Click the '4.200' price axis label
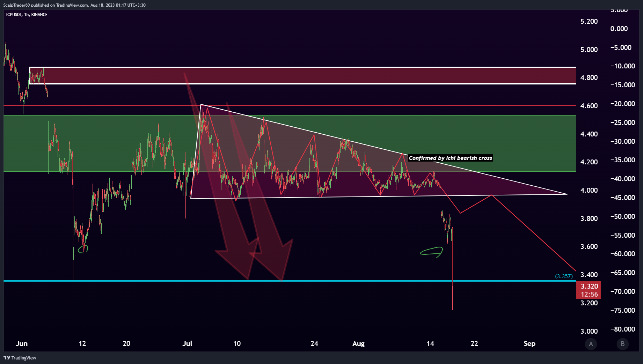This screenshot has width=643, height=364. point(589,162)
